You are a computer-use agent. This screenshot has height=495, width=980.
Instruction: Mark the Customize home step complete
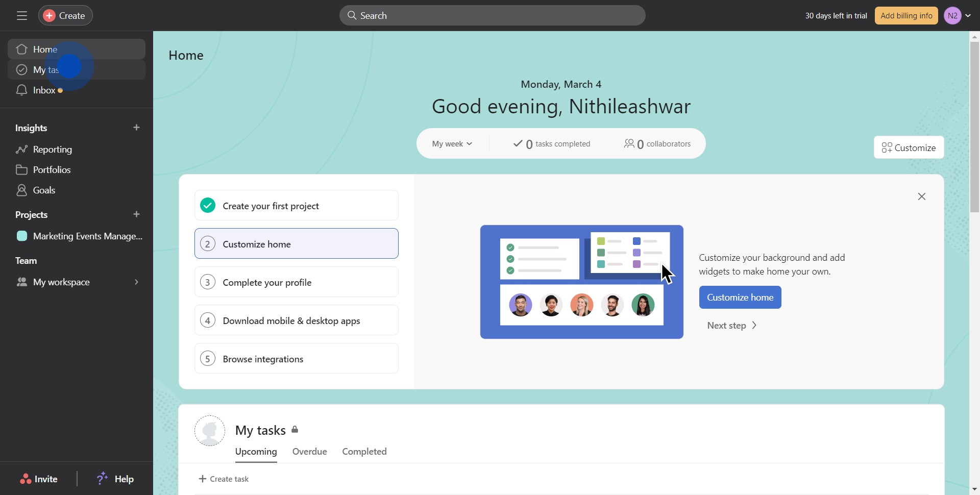click(207, 243)
